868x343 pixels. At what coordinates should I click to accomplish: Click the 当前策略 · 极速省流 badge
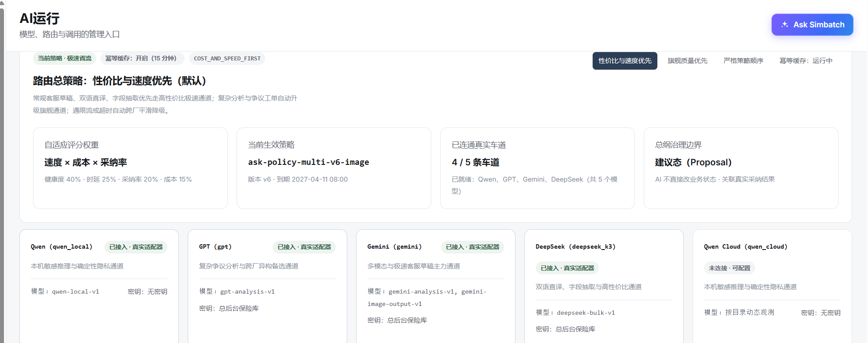(65, 58)
